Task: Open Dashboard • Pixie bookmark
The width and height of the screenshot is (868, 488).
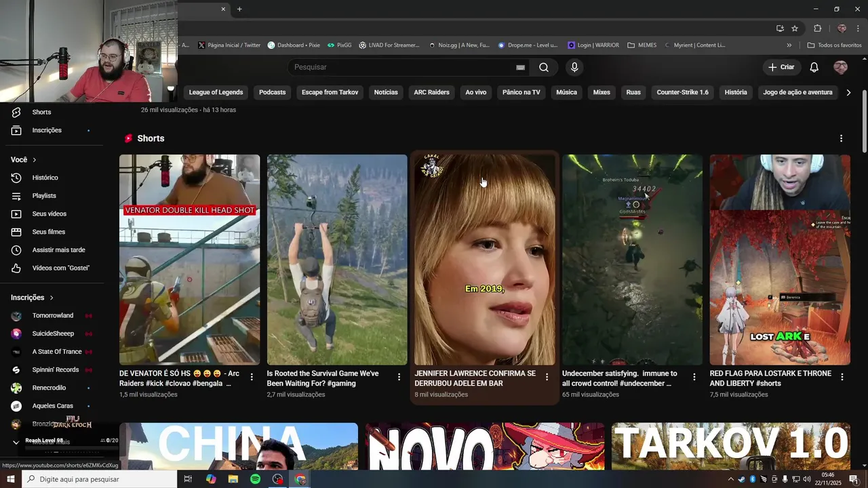Action: pos(294,45)
